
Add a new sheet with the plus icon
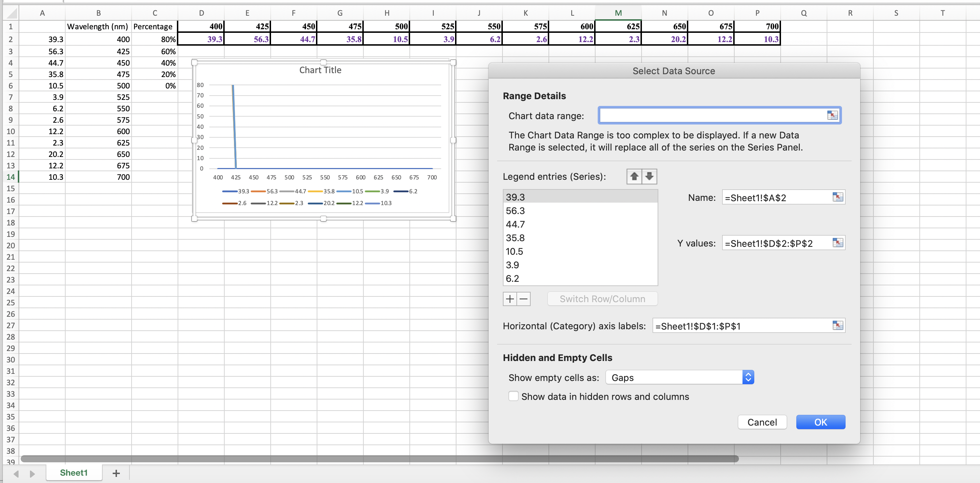tap(116, 473)
